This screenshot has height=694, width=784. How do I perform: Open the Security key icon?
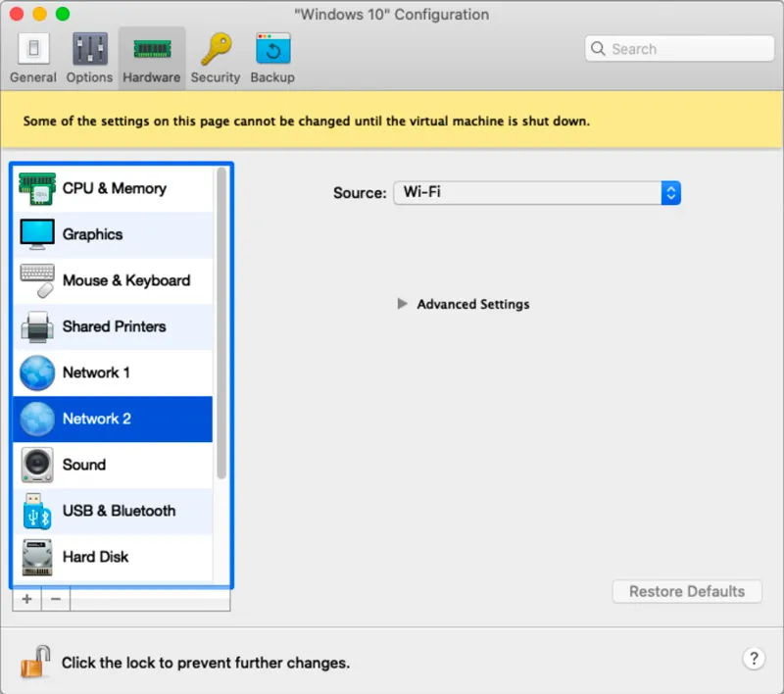tap(216, 49)
